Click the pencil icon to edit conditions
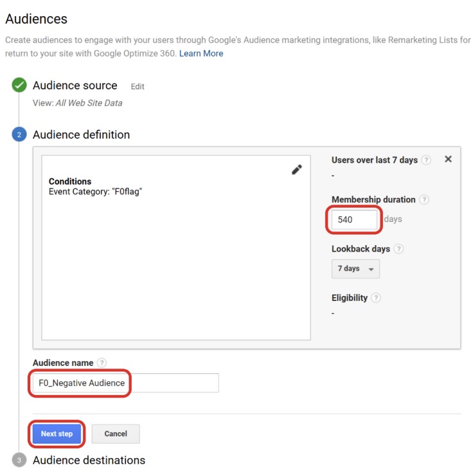Screen dimensions: 473x476 point(296,170)
